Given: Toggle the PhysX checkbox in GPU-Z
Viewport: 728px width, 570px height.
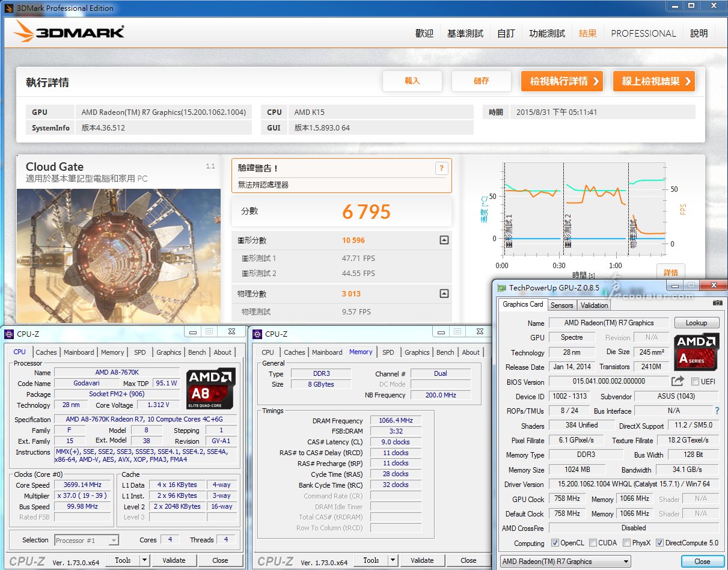Looking at the screenshot, I should point(627,543).
